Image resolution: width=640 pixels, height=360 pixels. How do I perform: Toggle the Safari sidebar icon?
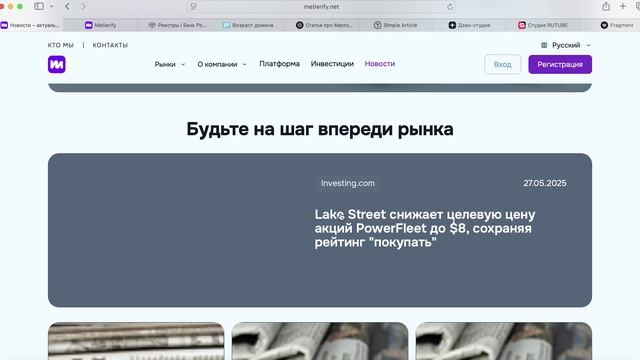(x=39, y=7)
